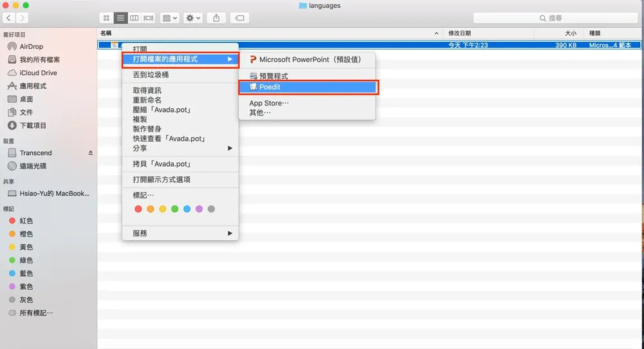Switch to column view in toolbar
Viewport: 644px width, 349px height.
tap(135, 18)
